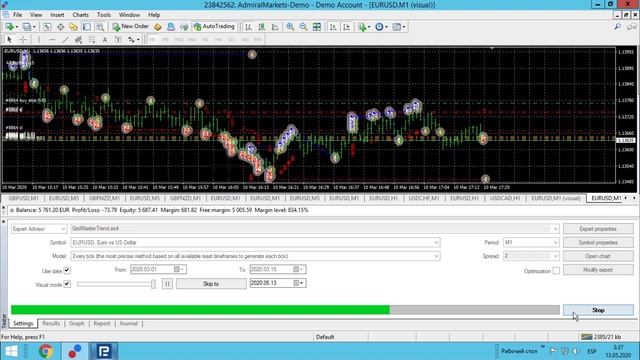Select the Text drawing tool
Viewport: 640px width, 360px height.
tap(105, 40)
